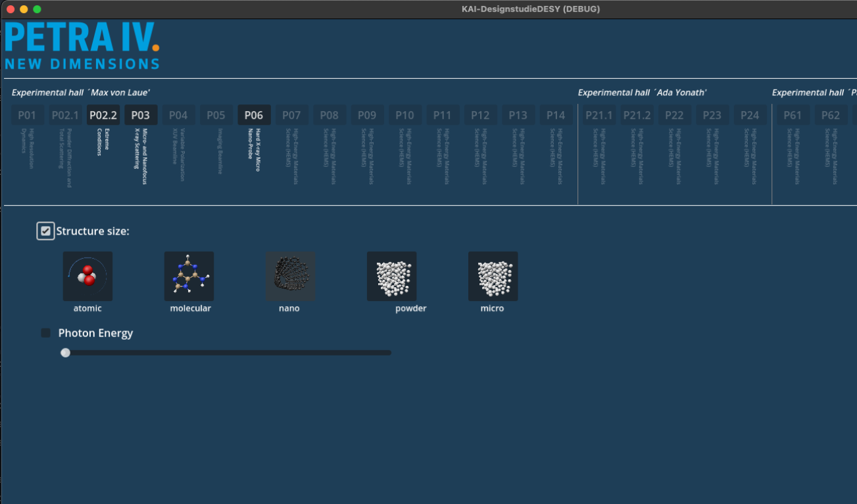Select beamline P04
Viewport: 857px width, 504px height.
click(178, 115)
